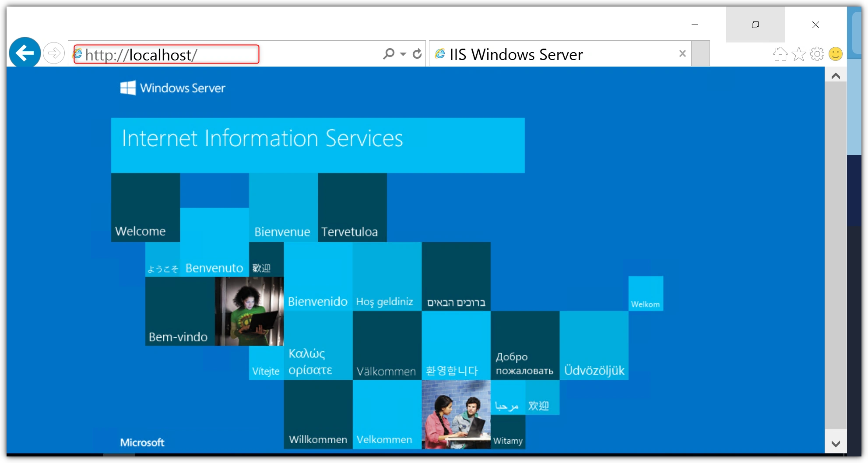The height and width of the screenshot is (463, 868).
Task: Click the smiley feedback icon
Action: [836, 54]
